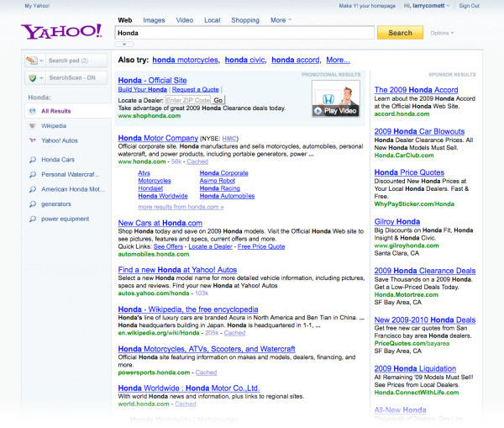Click the More... suggestions link
Image resolution: width=504 pixels, height=428 pixels.
tap(338, 60)
